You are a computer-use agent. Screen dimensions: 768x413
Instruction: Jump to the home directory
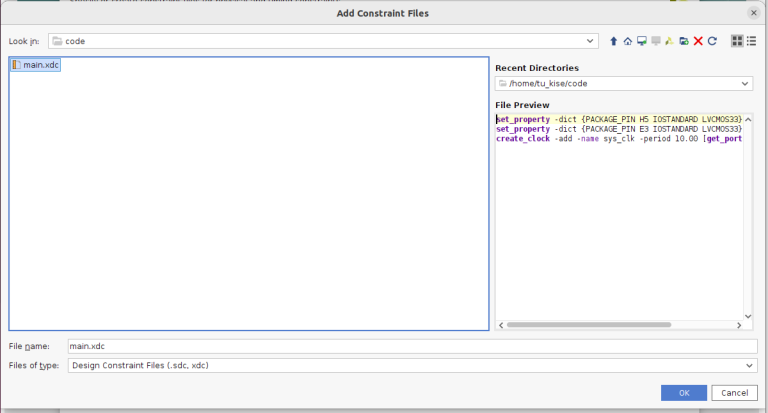[x=628, y=41]
